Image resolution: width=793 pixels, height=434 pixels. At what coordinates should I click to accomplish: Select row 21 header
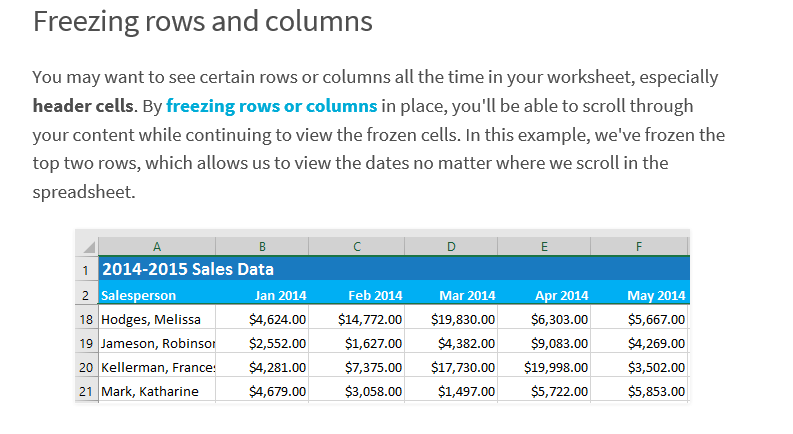click(86, 391)
